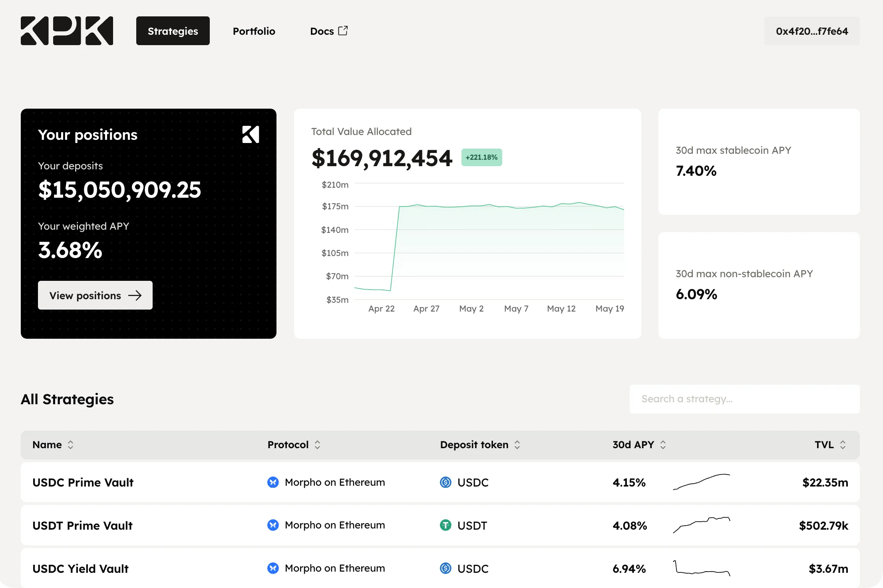The width and height of the screenshot is (883, 588).
Task: Open the USDC Prime Vault strategy
Action: click(x=440, y=482)
